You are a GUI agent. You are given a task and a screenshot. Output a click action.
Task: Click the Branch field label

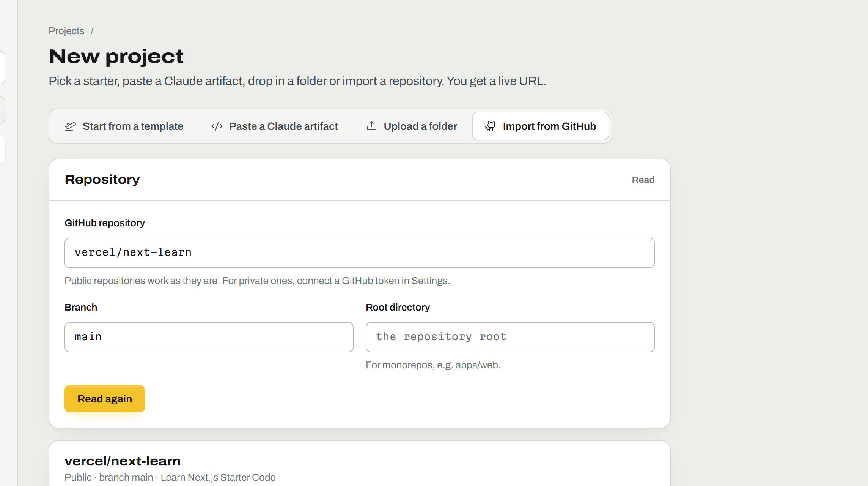(x=81, y=308)
